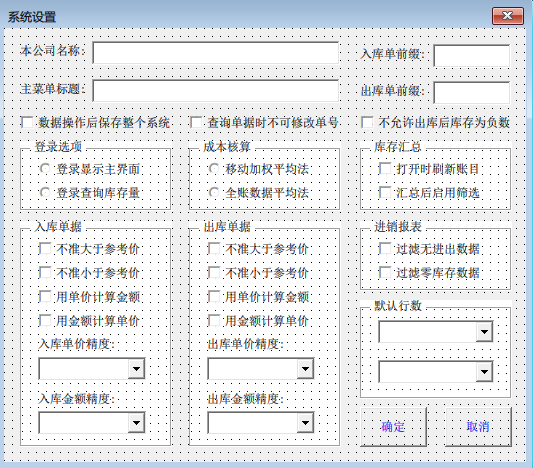Screen dimensions: 533x468
Task: Check 不准小于参考价 under 入库单据
Action: (x=45, y=273)
